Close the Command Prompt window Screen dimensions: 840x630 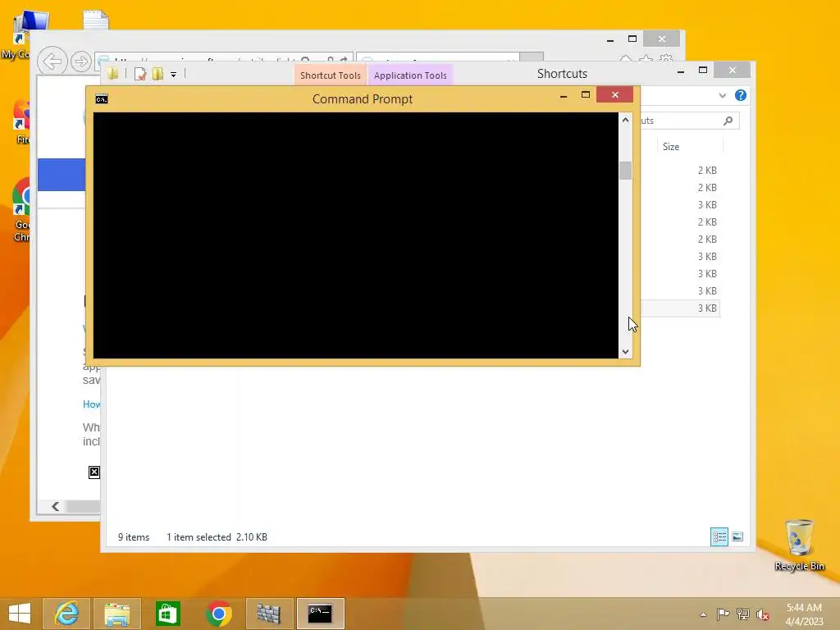[x=614, y=95]
